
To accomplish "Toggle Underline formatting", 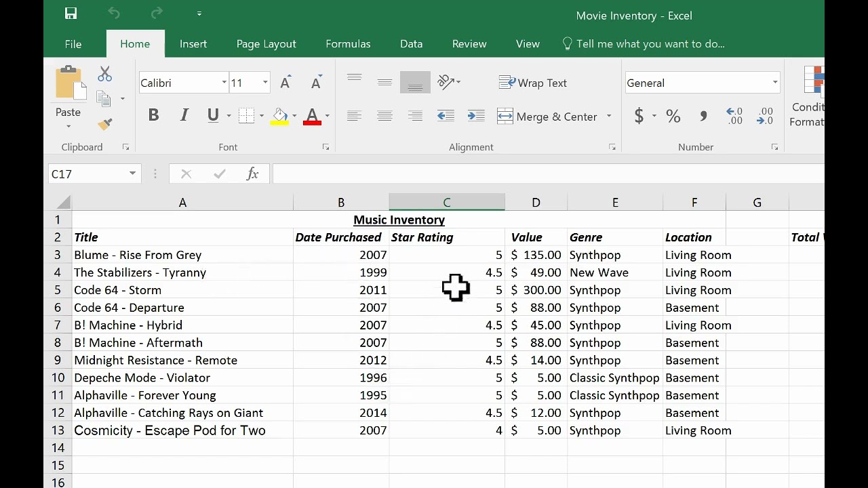I will [213, 116].
